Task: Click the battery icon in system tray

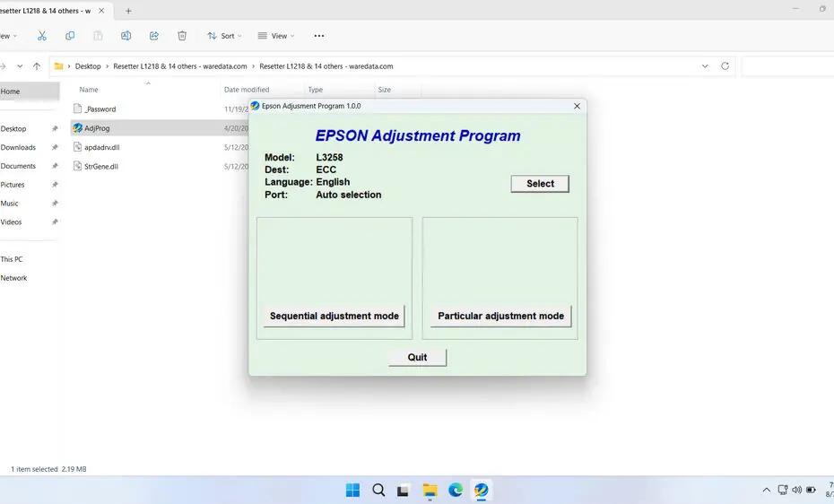Action: tap(811, 490)
